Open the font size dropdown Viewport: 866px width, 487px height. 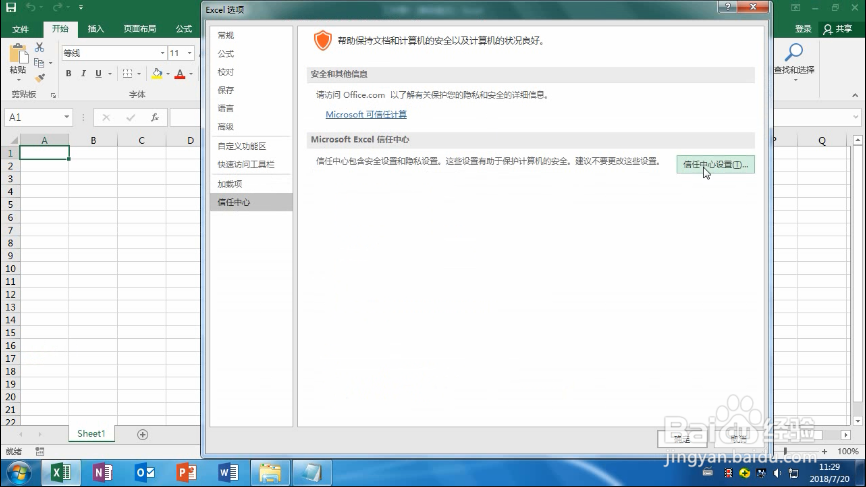189,53
